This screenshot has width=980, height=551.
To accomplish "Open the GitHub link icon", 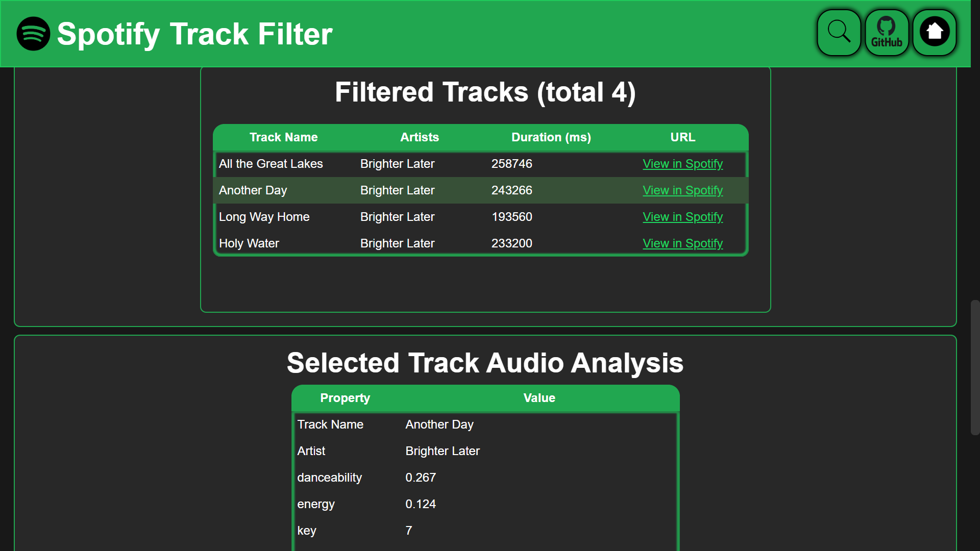I will 887,33.
